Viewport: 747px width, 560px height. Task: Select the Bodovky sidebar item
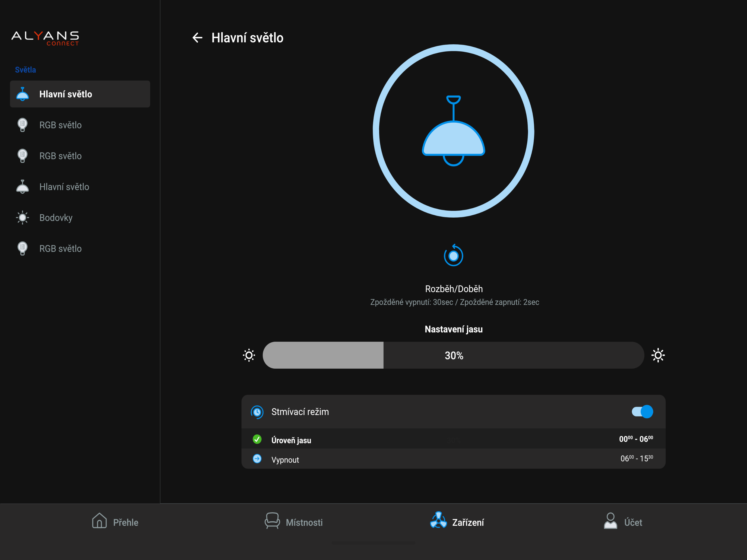click(80, 218)
